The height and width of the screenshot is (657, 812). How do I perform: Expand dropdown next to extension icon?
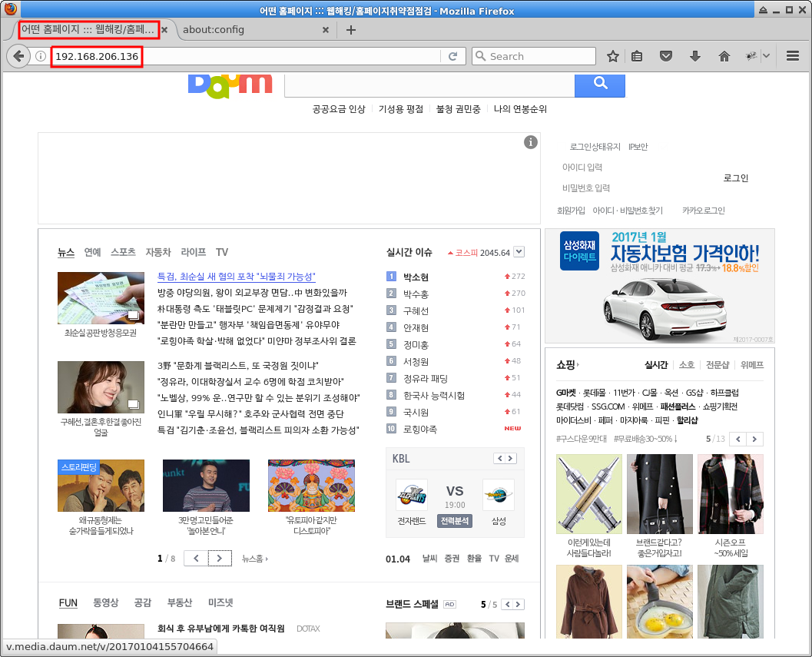tap(766, 56)
